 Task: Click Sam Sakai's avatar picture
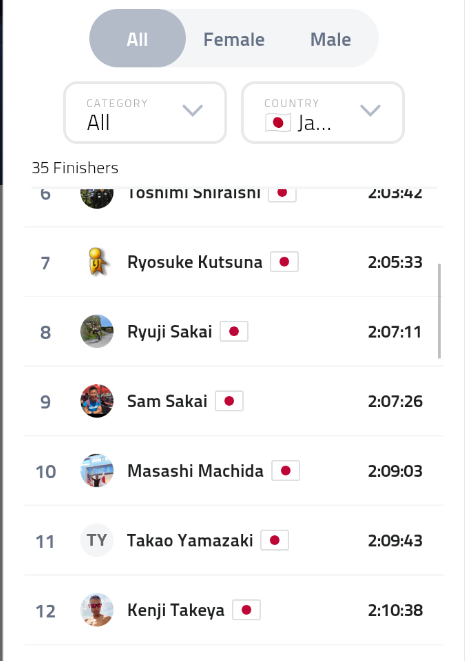(97, 401)
